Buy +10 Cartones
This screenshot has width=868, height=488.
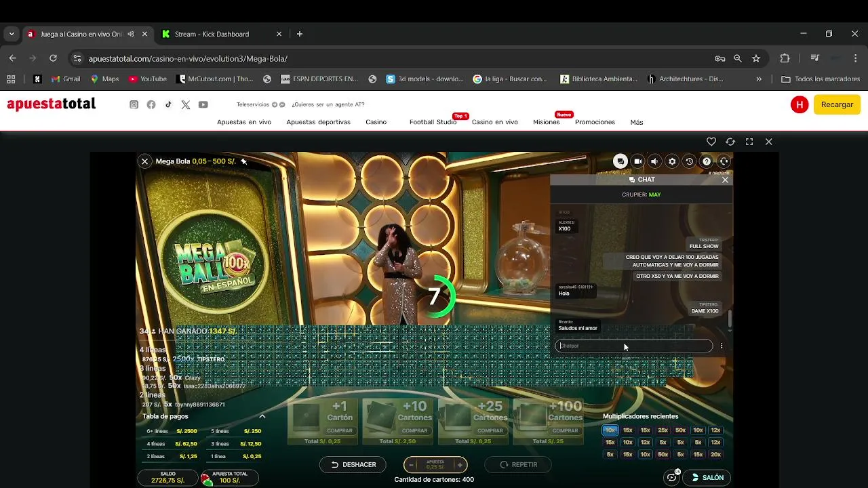point(398,421)
